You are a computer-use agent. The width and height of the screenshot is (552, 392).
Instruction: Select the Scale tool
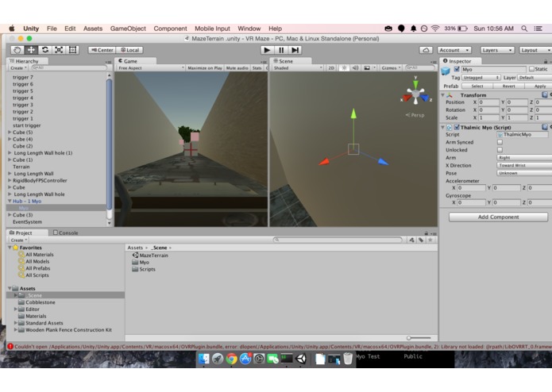[59, 50]
